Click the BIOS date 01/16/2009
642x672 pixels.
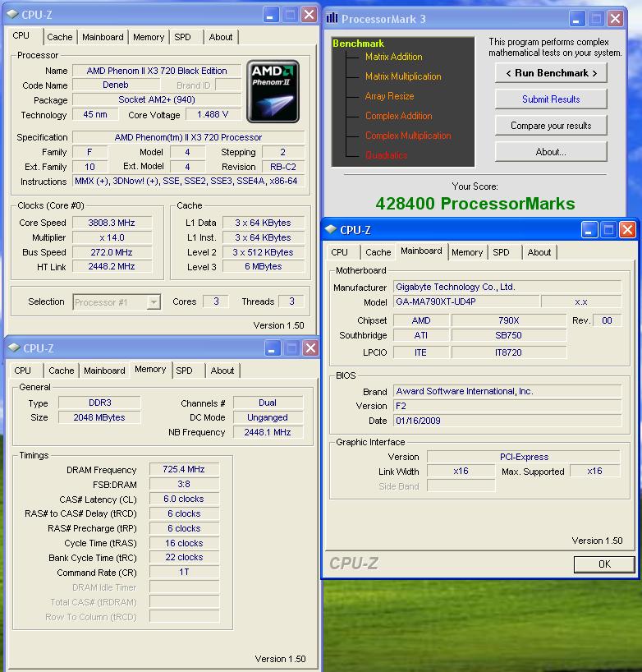507,421
